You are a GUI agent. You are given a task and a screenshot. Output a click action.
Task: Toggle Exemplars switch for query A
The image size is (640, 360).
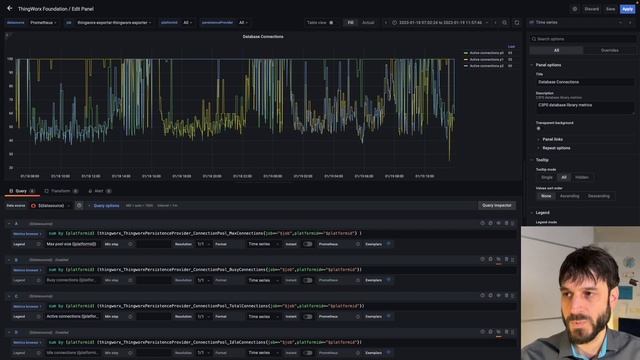[x=389, y=244]
